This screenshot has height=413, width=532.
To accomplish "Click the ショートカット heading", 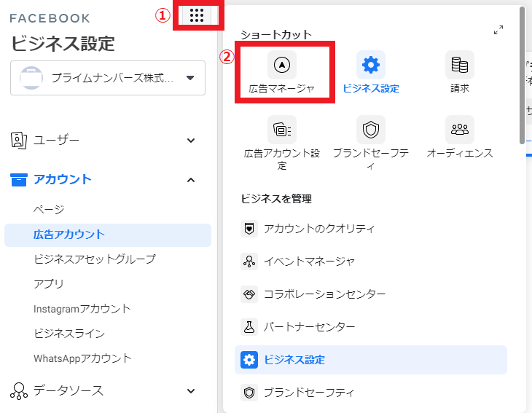I will [x=276, y=34].
